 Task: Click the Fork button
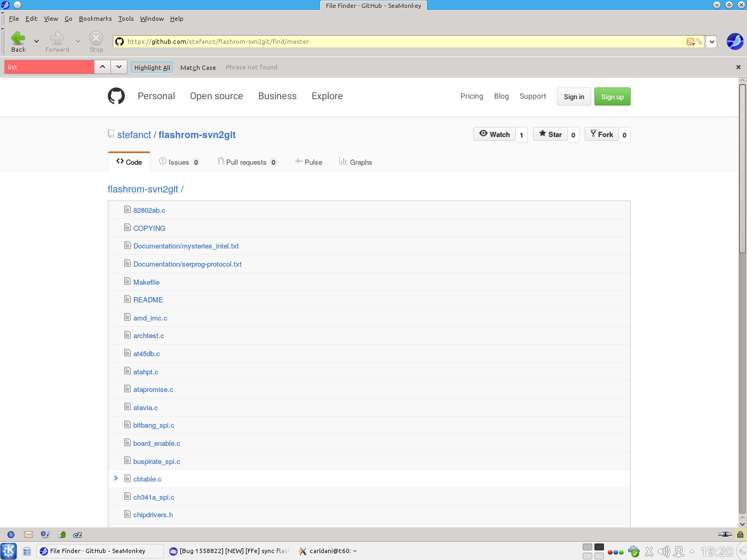pos(602,134)
